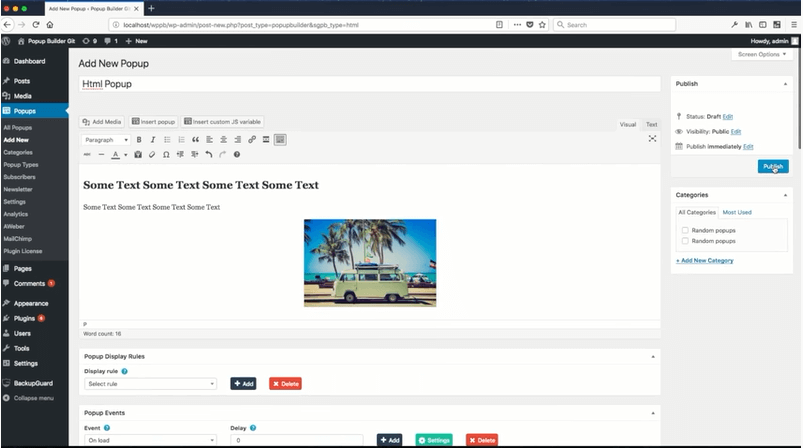Screen dimensions: 803x448
Task: Open the special character (Omega) picker
Action: (x=166, y=155)
